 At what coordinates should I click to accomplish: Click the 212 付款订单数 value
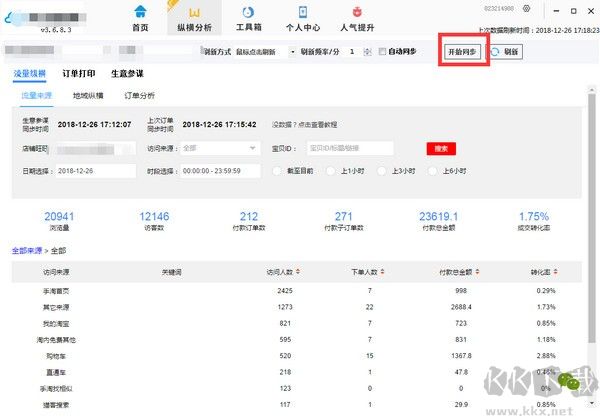pos(249,217)
